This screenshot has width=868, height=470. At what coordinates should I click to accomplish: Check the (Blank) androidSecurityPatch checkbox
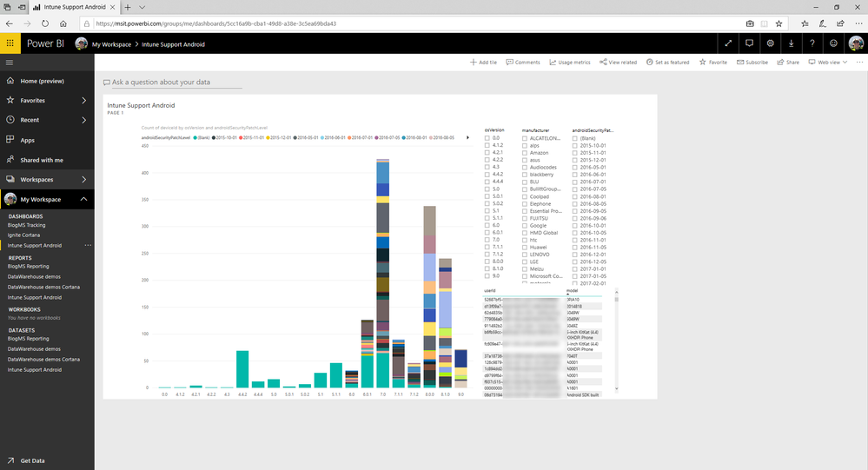(x=574, y=138)
